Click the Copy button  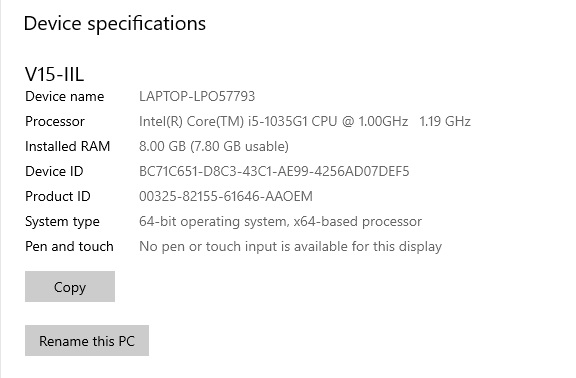70,287
